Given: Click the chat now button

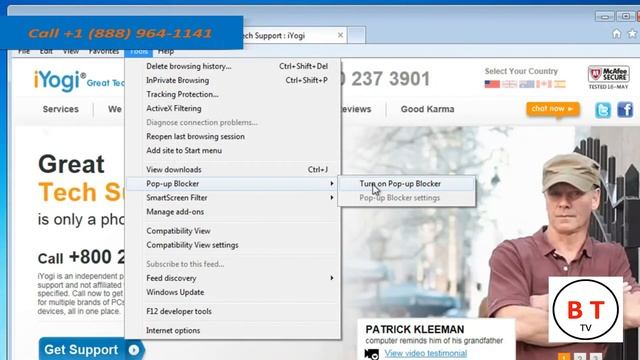Looking at the screenshot, I should [x=553, y=109].
